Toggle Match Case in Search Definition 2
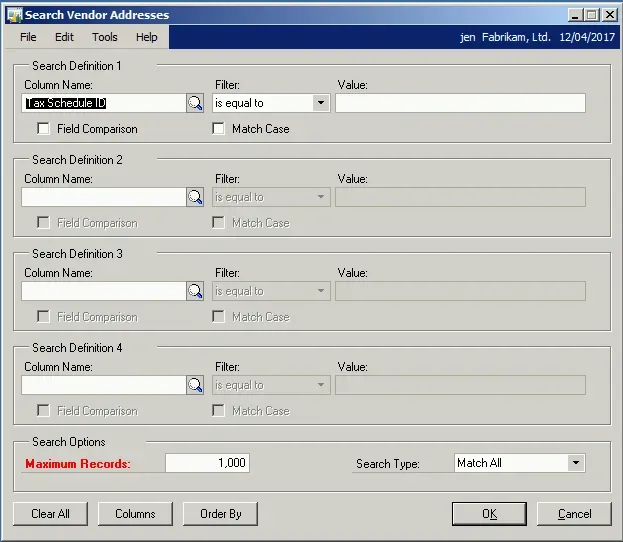Screen dimensions: 623x542 click(219, 223)
